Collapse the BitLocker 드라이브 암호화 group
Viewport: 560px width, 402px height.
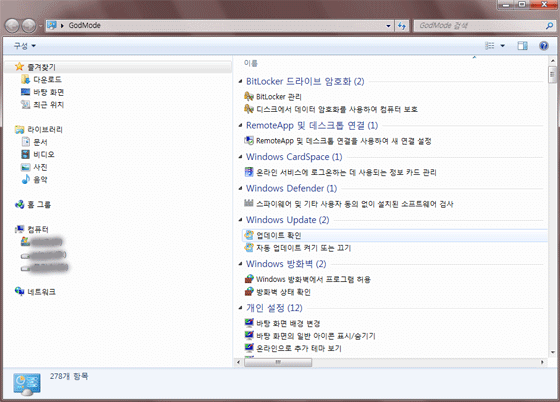[x=240, y=81]
